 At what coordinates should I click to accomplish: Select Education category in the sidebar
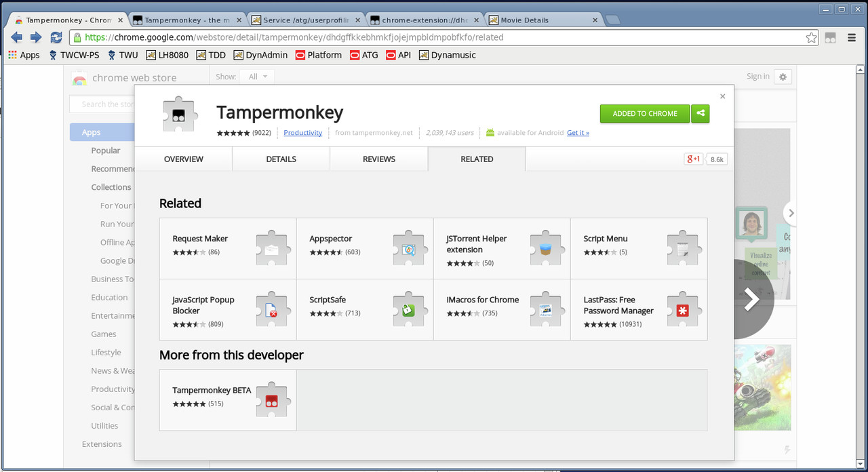109,297
